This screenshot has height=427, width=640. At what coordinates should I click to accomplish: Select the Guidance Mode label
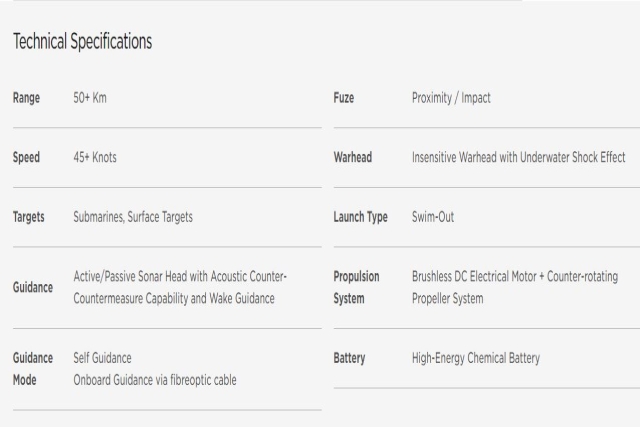coord(33,369)
